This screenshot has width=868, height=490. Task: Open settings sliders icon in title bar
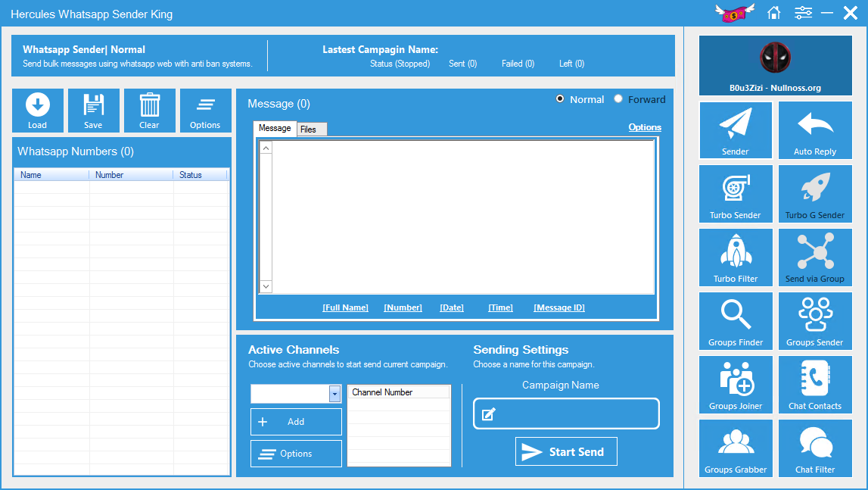point(803,13)
